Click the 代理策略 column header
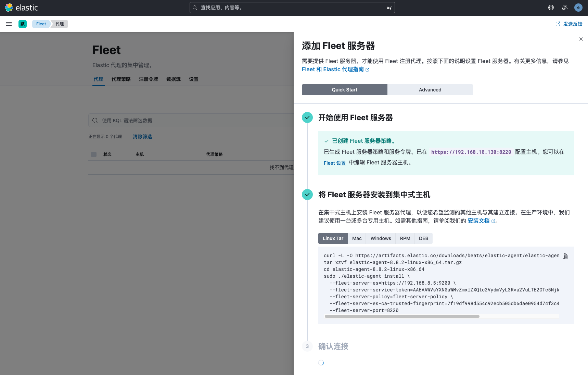Image resolution: width=588 pixels, height=375 pixels. [x=214, y=154]
